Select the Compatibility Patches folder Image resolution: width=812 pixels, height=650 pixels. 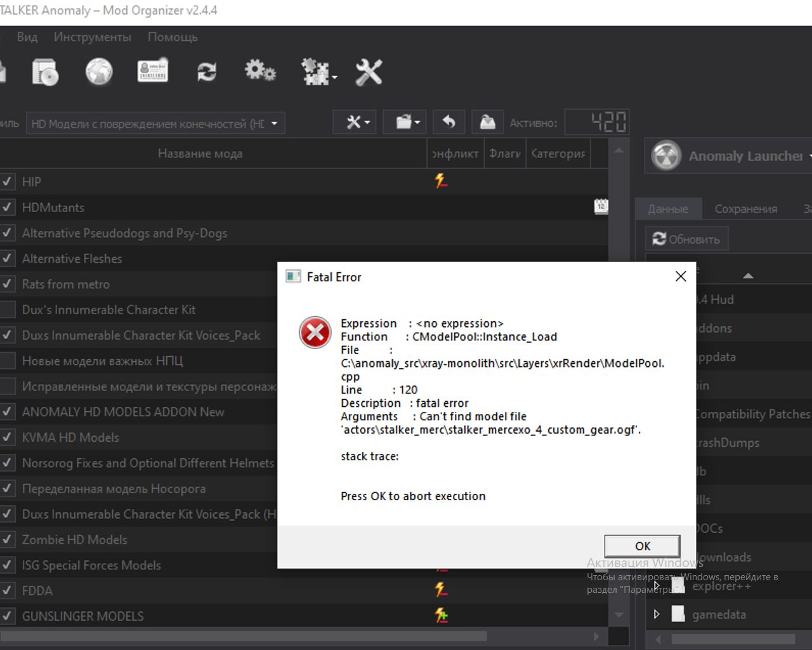point(752,414)
